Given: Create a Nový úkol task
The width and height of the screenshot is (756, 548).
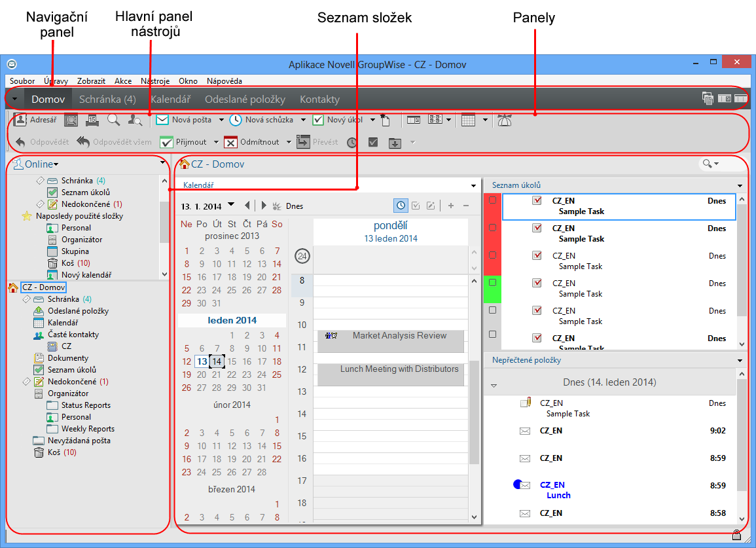Looking at the screenshot, I should click(x=338, y=120).
